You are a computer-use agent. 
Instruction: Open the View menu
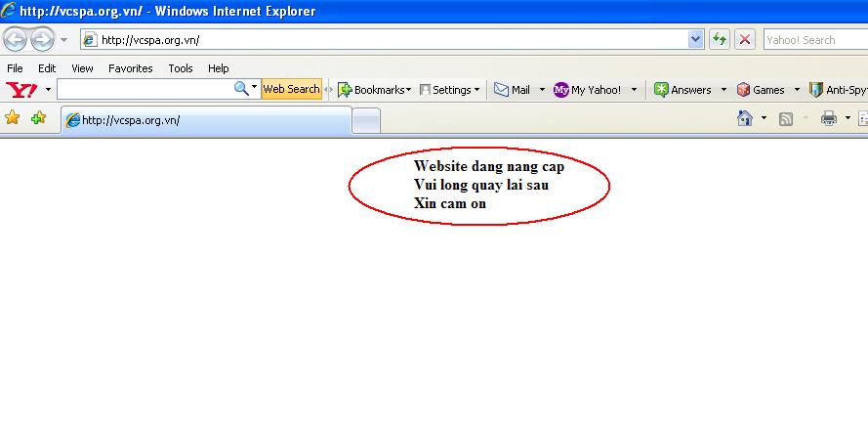[x=82, y=68]
